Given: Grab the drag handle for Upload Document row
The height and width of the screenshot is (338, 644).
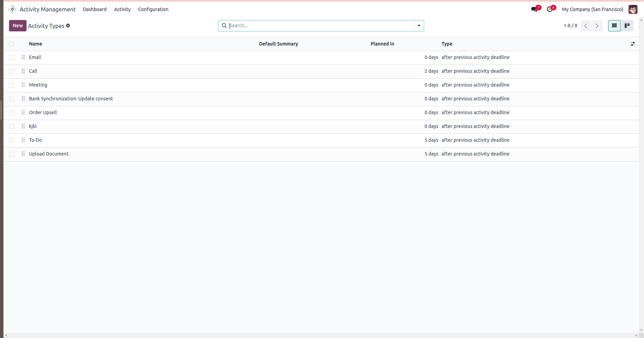Looking at the screenshot, I should pos(23,154).
